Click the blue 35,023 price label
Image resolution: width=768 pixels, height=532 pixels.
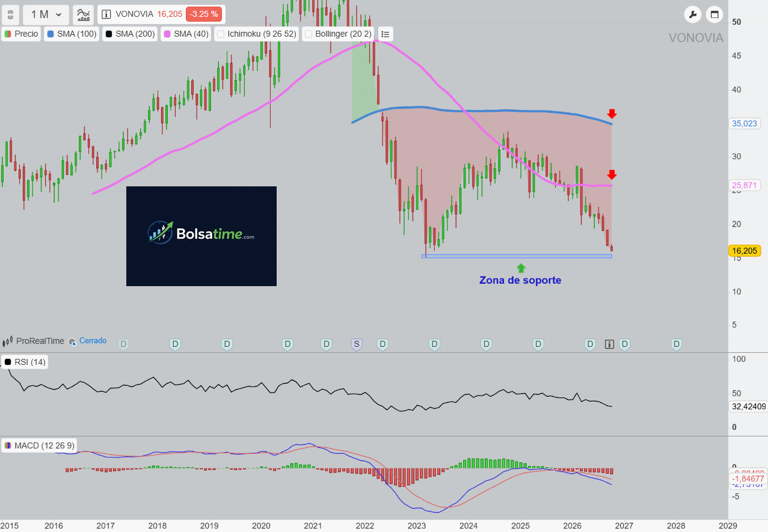point(744,124)
